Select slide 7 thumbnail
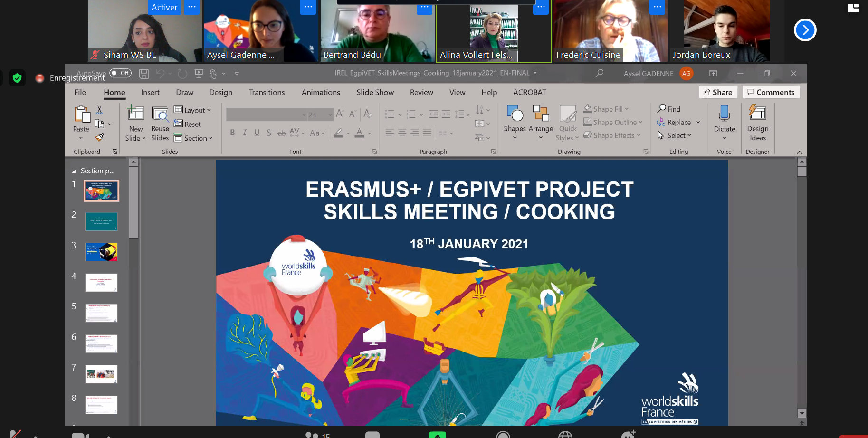The image size is (868, 438). coord(101,374)
